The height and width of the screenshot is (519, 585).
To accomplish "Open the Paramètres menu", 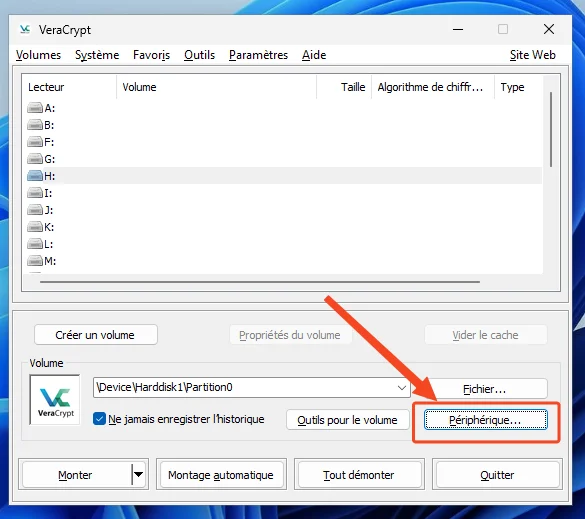I will 258,55.
